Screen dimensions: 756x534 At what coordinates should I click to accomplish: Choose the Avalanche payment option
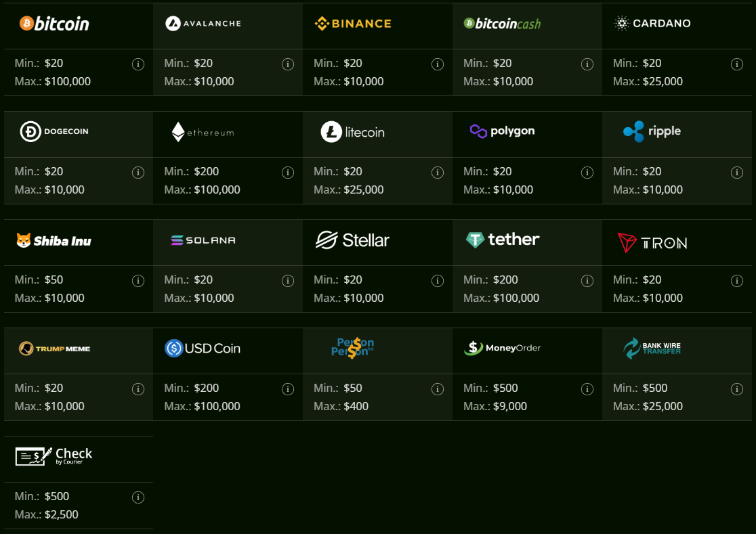click(203, 24)
